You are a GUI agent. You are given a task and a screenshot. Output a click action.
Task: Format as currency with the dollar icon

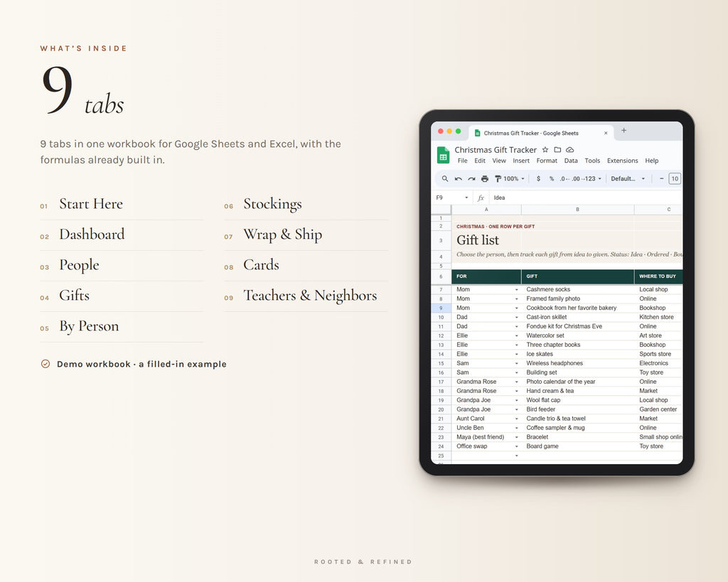[539, 178]
